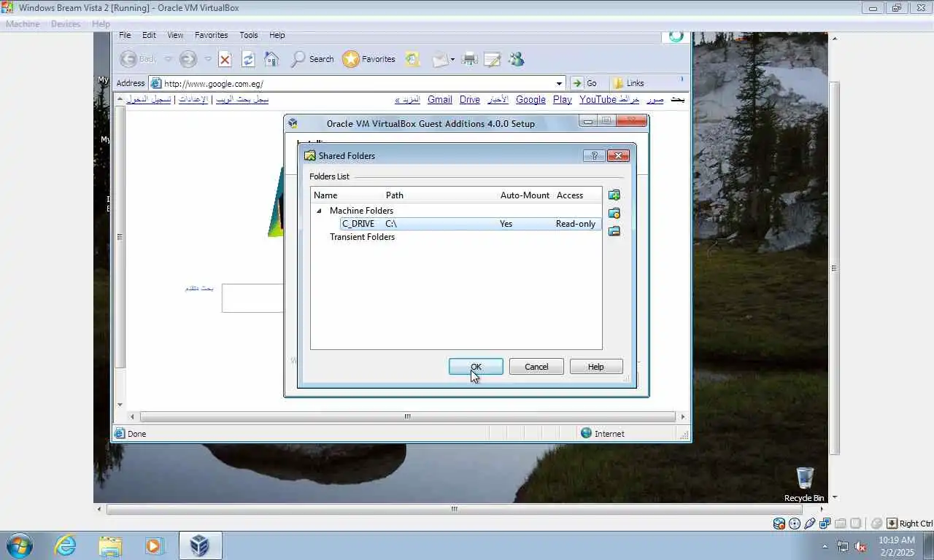Open the IE Favorites menu

(x=211, y=35)
